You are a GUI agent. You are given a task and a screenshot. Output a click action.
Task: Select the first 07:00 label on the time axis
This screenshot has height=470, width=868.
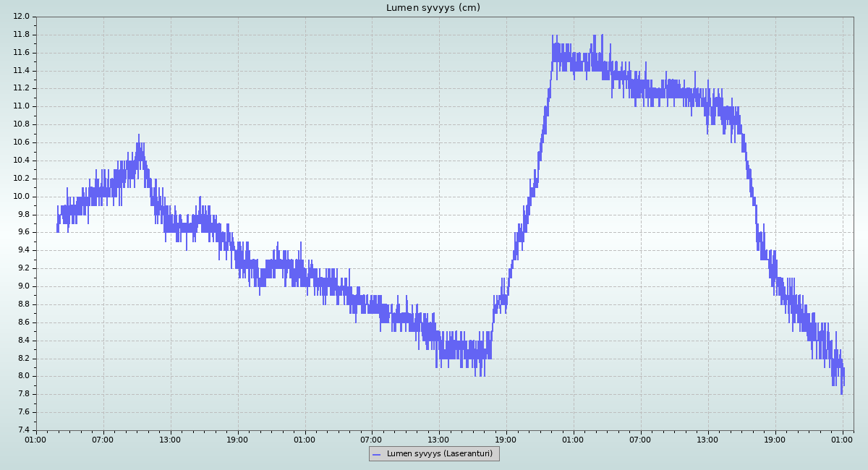point(103,439)
